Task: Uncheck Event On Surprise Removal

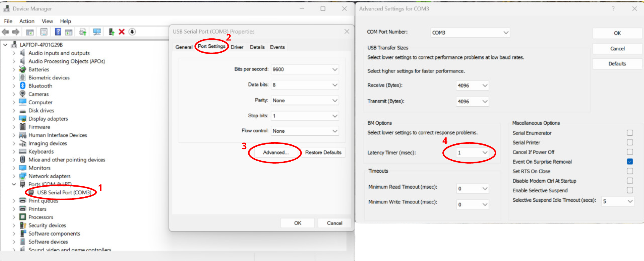Action: click(630, 162)
